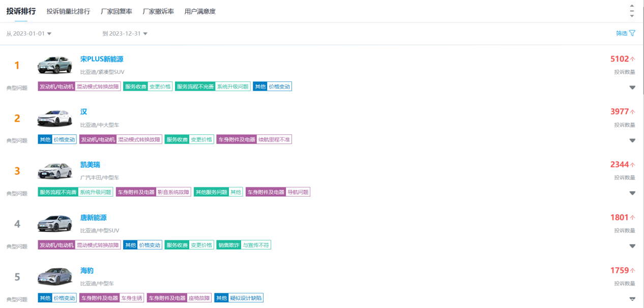The height and width of the screenshot is (308, 644).
Task: Click 价格变动 tag in 海豹 row
Action: pos(64,298)
